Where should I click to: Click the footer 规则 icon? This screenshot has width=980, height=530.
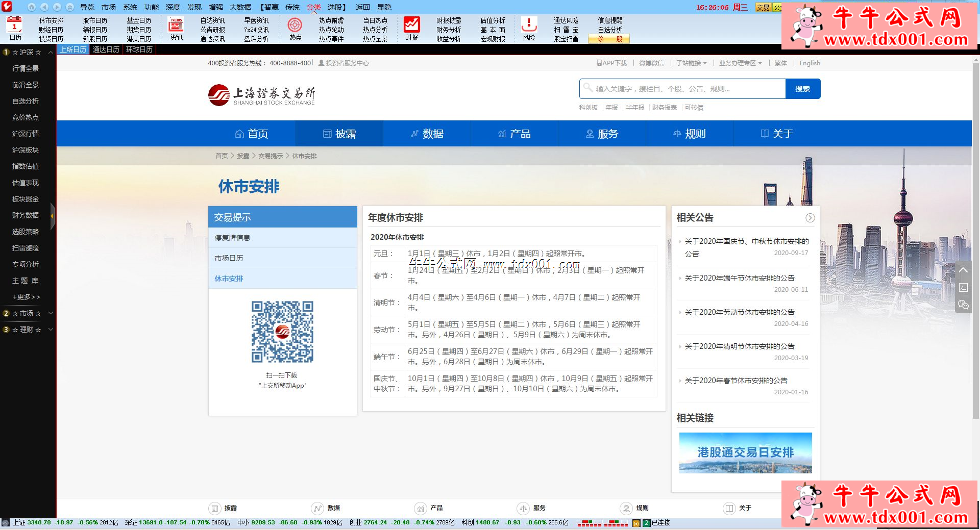tap(626, 508)
